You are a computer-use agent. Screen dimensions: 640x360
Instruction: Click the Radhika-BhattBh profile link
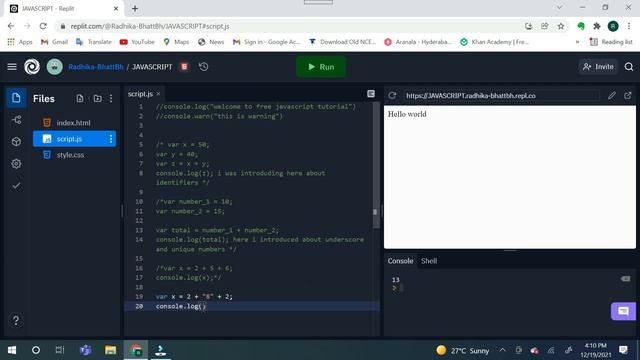pyautogui.click(x=96, y=67)
